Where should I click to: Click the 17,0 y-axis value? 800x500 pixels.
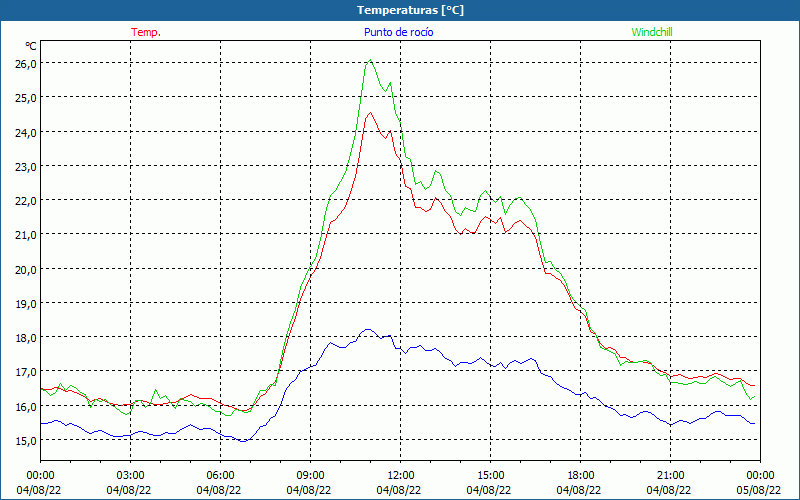click(27, 372)
